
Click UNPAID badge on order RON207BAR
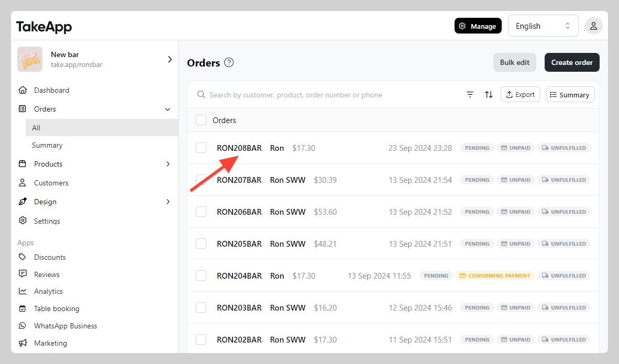coord(515,180)
